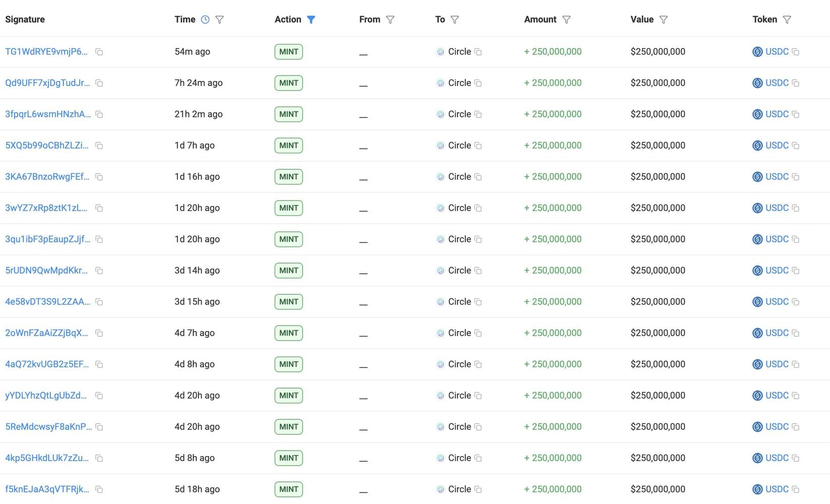Copy signature 3qu1ibF3pEaupZJjf...

[99, 239]
